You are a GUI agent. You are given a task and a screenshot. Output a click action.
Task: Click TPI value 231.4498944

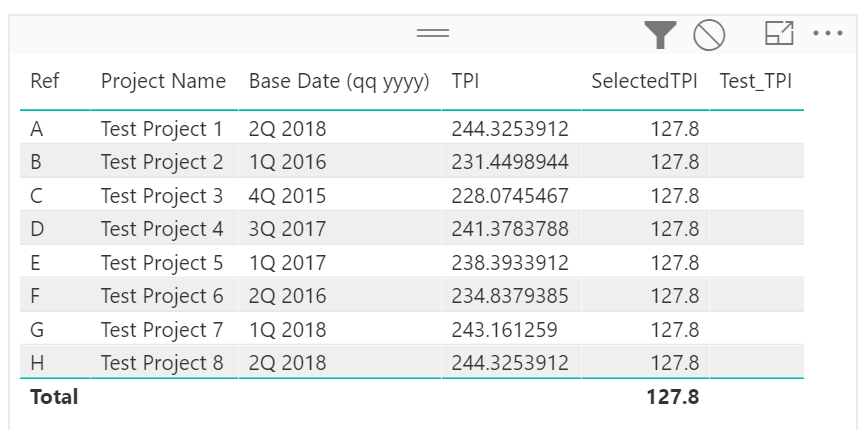tap(510, 162)
